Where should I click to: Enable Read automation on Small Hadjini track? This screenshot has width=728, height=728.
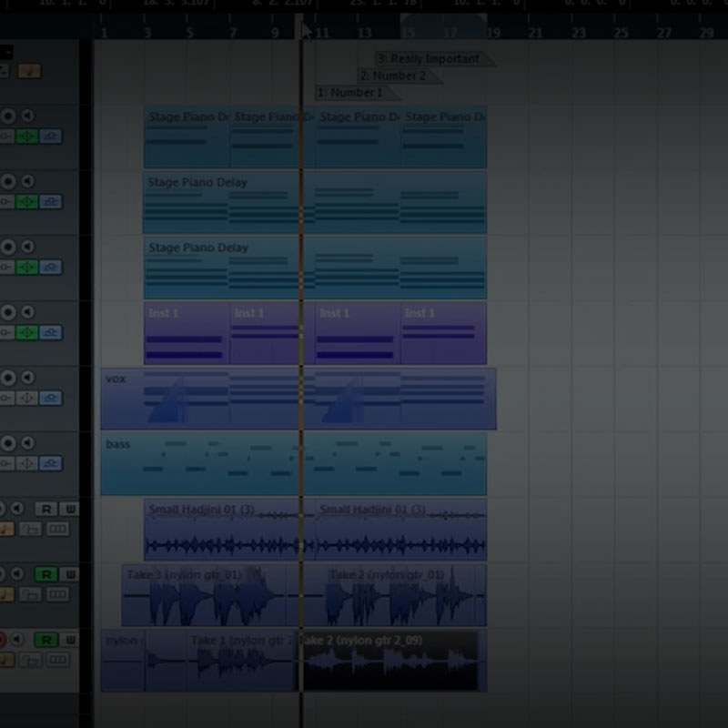pos(46,510)
